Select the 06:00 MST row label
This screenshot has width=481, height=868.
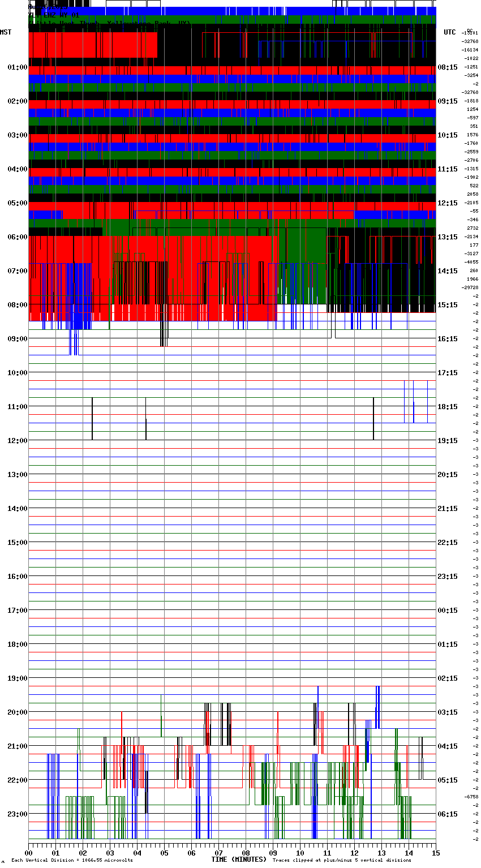(x=18, y=237)
